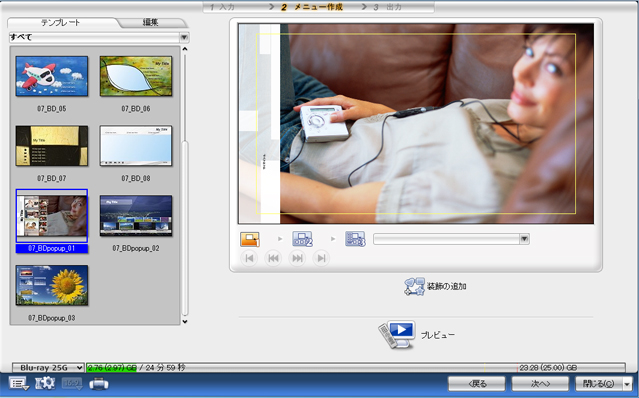The width and height of the screenshot is (639, 398).
Task: Click the プレビュー monitor icon
Action: (x=397, y=334)
